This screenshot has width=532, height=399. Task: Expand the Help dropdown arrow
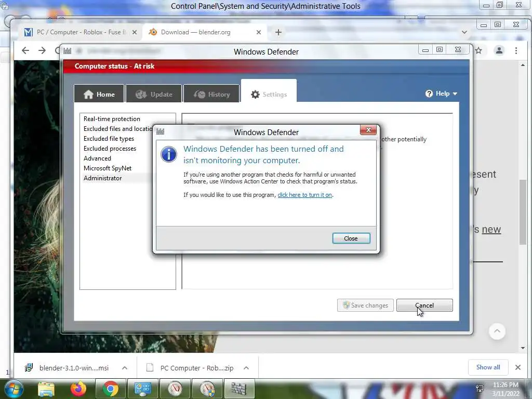455,94
